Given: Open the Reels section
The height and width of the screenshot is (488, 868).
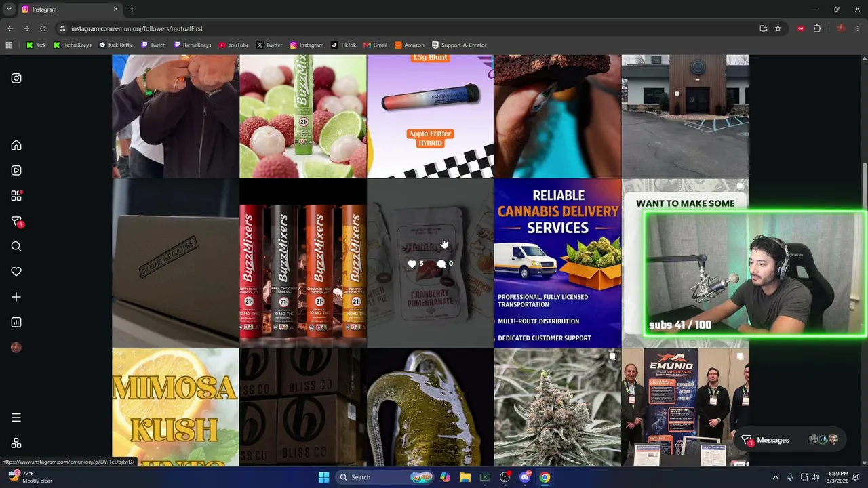Looking at the screenshot, I should pyautogui.click(x=16, y=170).
